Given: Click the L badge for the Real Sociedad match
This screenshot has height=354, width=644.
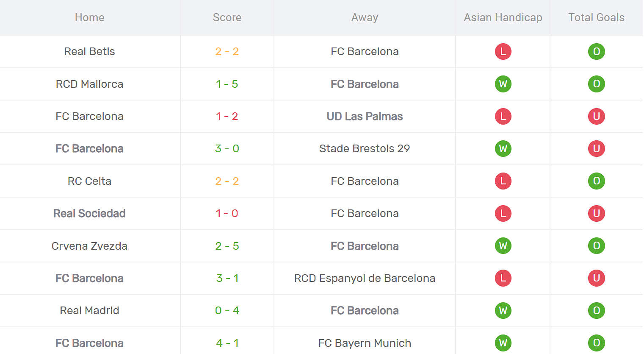Looking at the screenshot, I should point(503,213).
